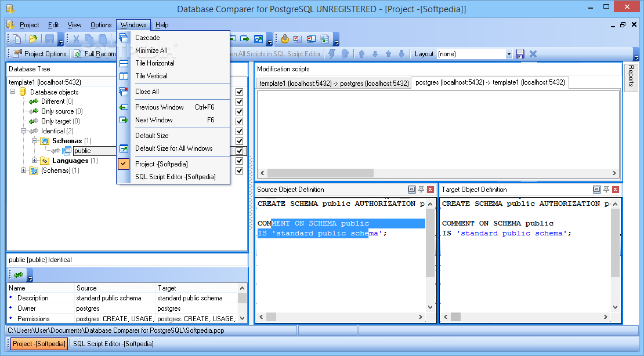The height and width of the screenshot is (356, 644).
Task: Select Only target (0) tree item
Action: coord(60,121)
